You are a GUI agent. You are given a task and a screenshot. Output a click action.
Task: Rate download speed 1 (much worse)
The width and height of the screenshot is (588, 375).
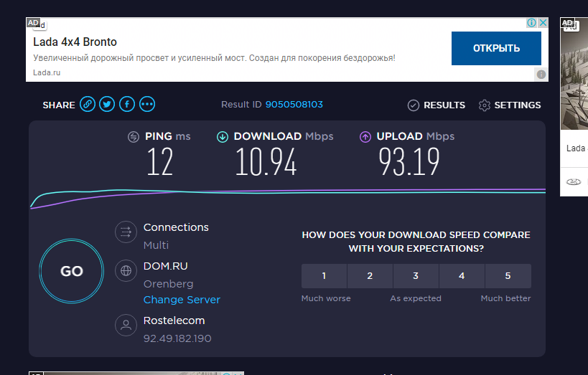tap(324, 276)
